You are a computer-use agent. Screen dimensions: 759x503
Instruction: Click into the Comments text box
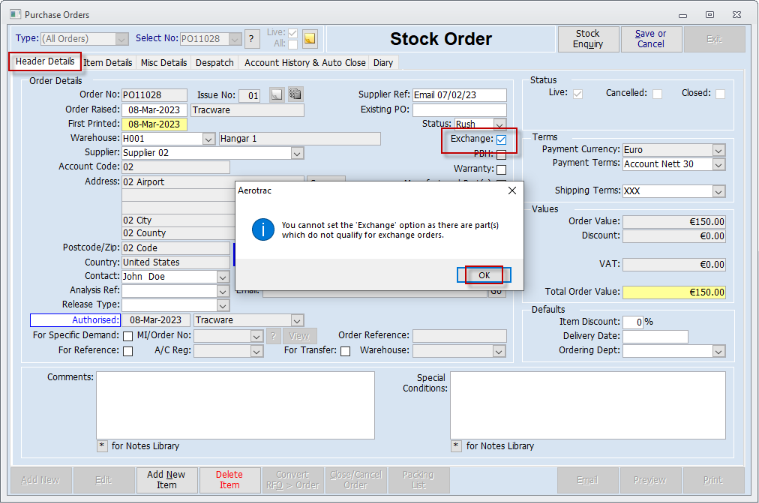pyautogui.click(x=235, y=405)
